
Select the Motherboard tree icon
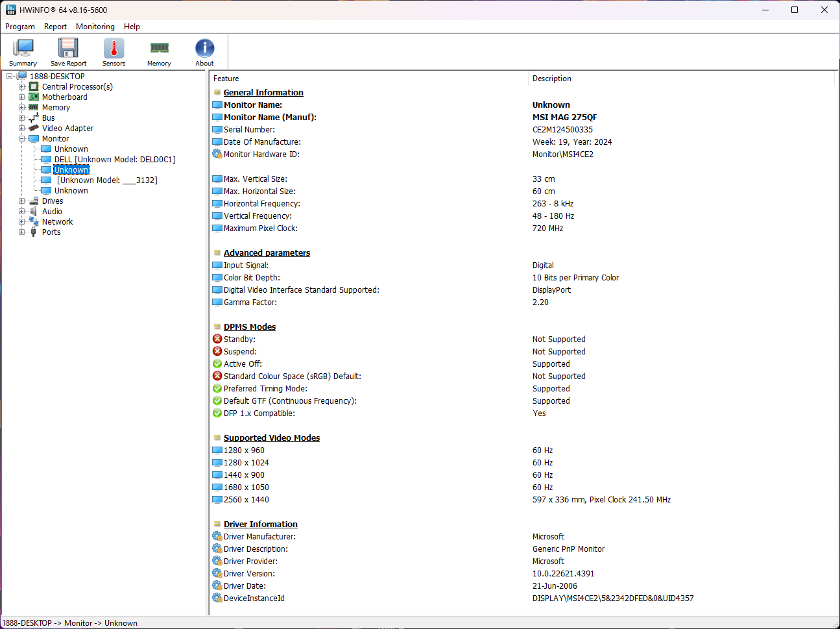[34, 97]
